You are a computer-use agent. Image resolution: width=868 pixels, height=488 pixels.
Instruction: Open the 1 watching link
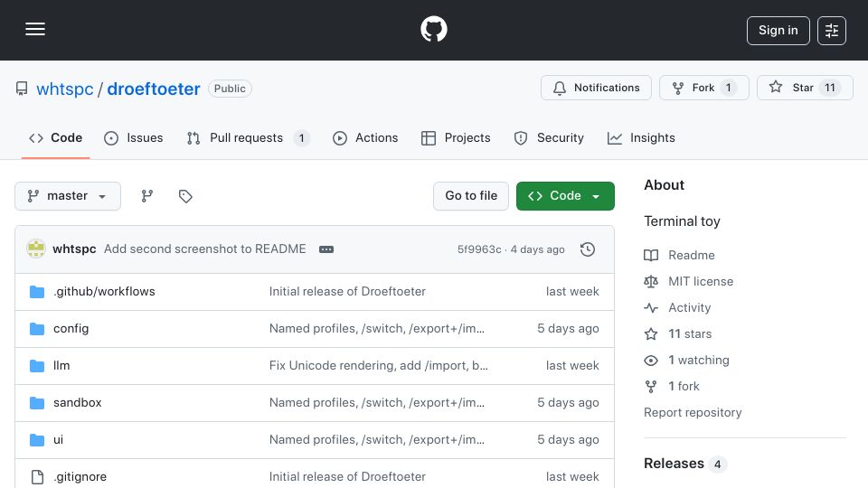[699, 361]
